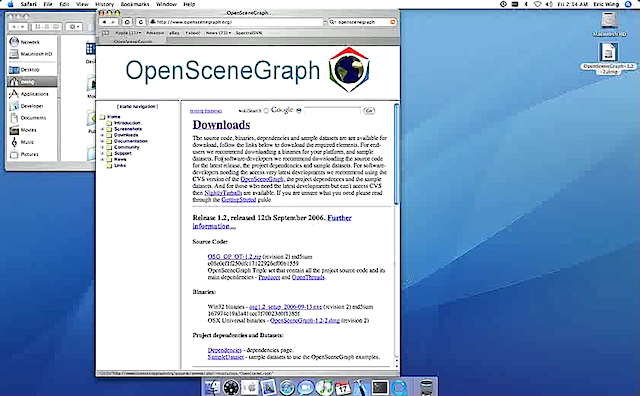Click Introduction in the navigation tree
The width and height of the screenshot is (640, 396).
pos(127,123)
